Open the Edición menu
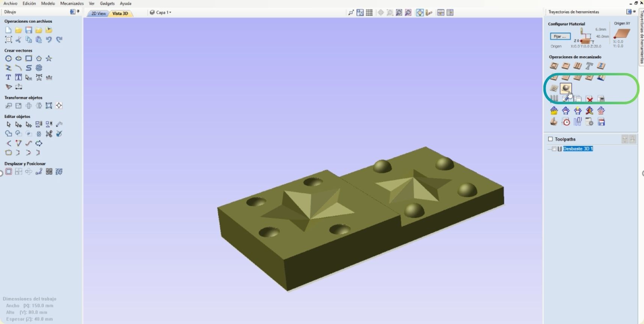 (29, 3)
